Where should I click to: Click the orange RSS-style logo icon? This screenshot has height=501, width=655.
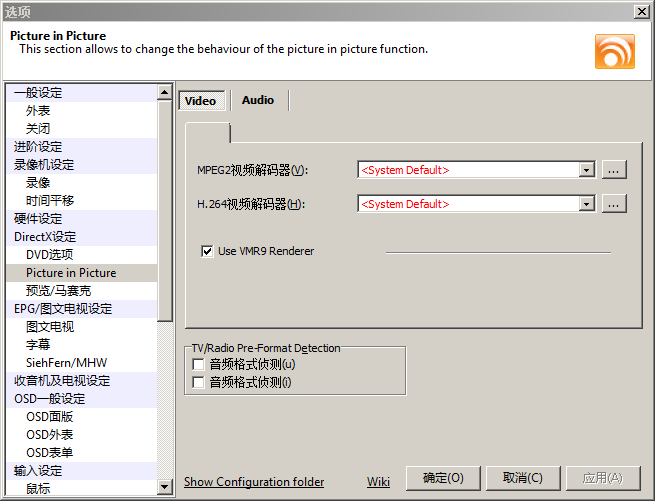click(x=614, y=51)
